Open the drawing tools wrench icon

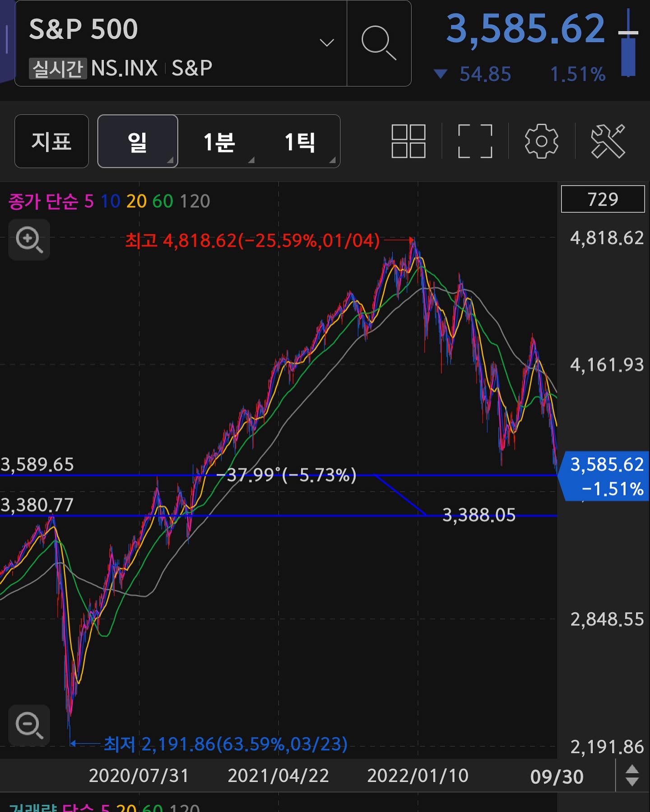coord(608,141)
